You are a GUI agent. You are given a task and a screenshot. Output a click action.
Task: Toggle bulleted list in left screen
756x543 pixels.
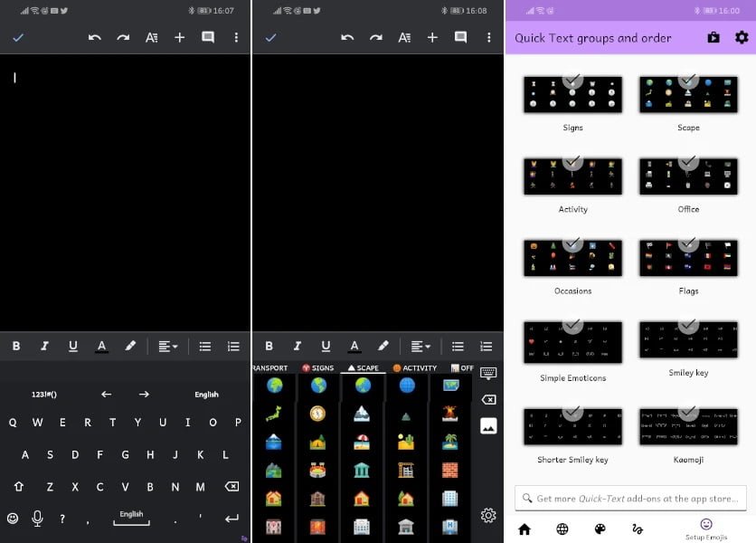pos(205,347)
